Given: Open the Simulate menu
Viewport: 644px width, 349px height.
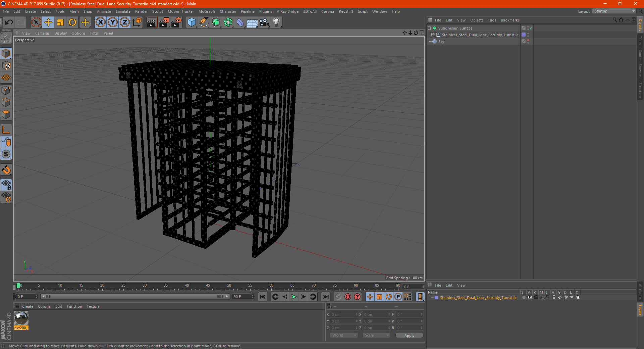Looking at the screenshot, I should [123, 11].
